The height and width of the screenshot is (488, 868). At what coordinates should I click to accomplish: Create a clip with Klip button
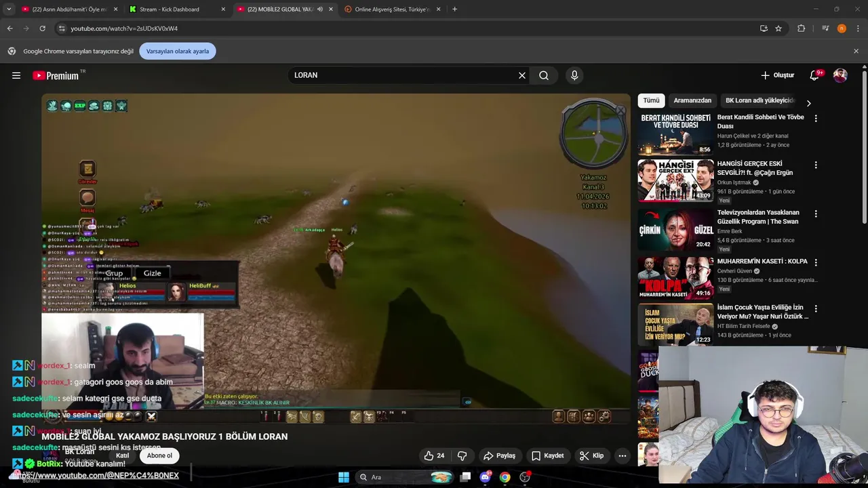(591, 455)
